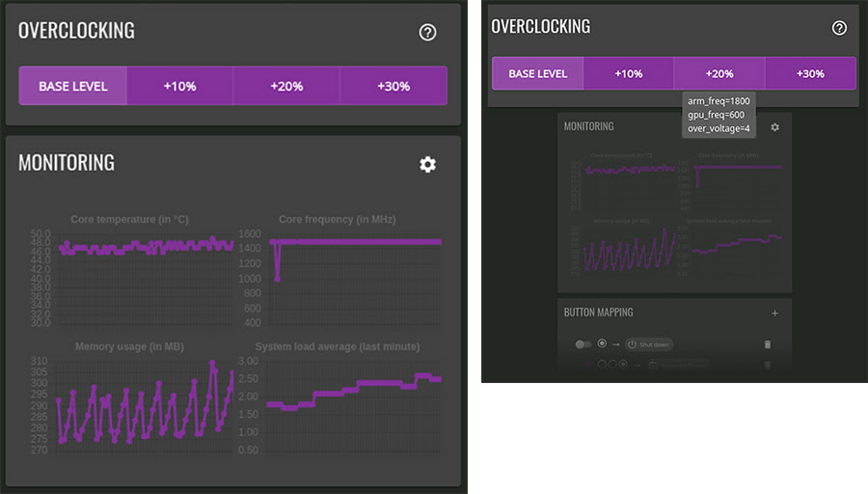The width and height of the screenshot is (868, 494).
Task: Add a new button mapping with the plus icon
Action: pos(774,313)
